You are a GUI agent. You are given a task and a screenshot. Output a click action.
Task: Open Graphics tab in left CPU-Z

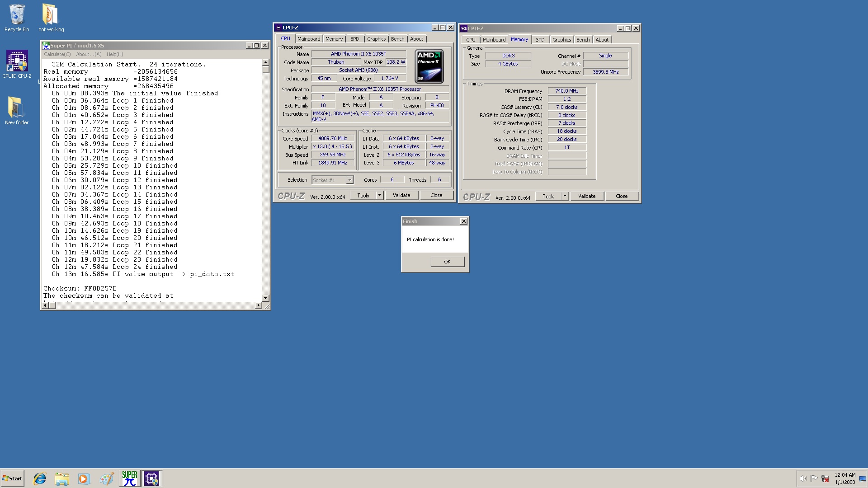376,39
